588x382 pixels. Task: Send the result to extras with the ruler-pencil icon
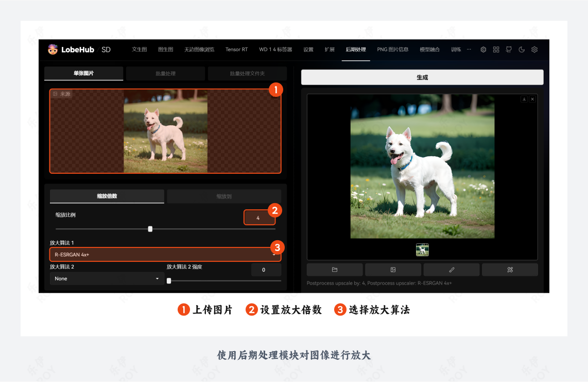pos(510,270)
